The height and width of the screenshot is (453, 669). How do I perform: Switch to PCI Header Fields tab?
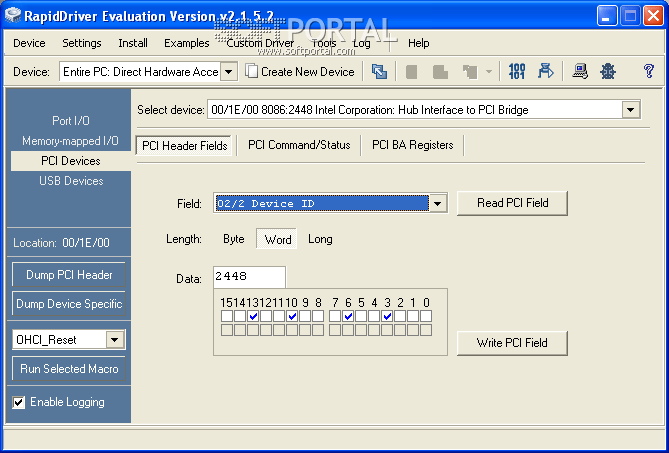(x=184, y=145)
